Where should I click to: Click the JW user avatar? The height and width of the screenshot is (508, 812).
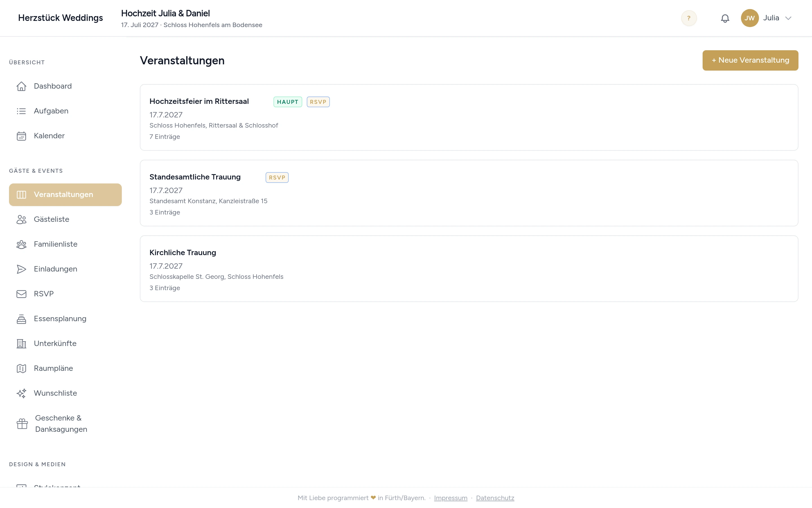(x=750, y=18)
